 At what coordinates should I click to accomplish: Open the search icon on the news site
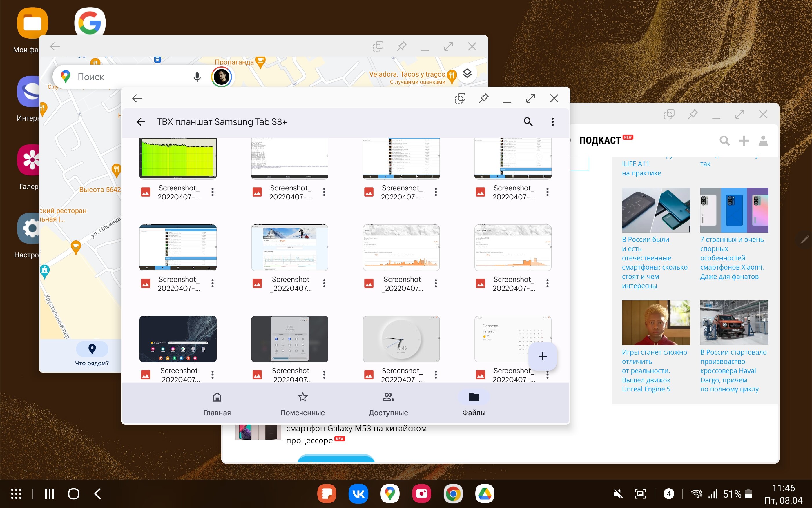click(x=724, y=140)
